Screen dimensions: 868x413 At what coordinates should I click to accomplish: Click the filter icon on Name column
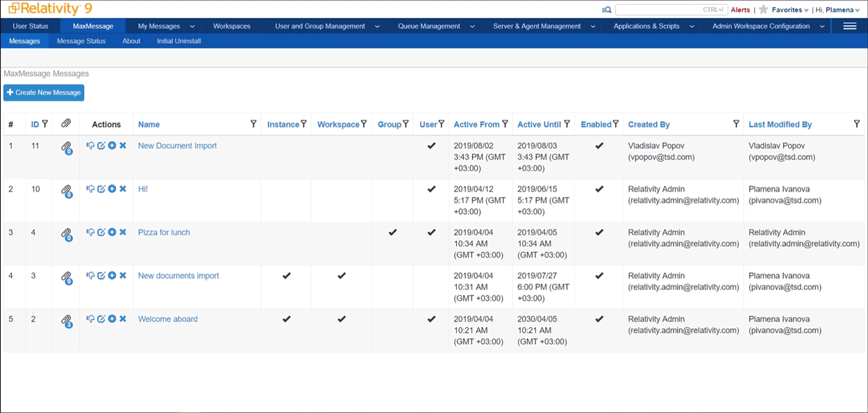click(253, 124)
